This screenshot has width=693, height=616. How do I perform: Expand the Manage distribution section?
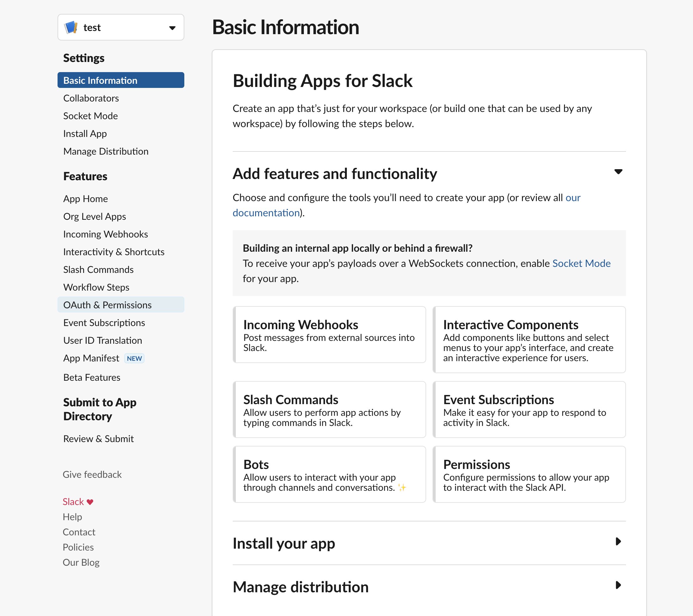coord(618,585)
